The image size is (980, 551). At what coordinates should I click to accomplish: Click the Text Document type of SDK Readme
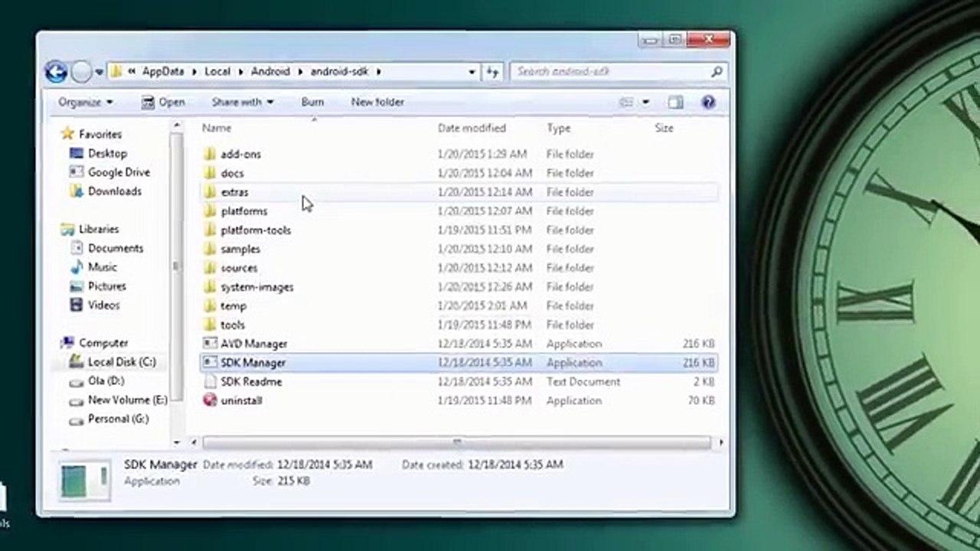point(583,381)
